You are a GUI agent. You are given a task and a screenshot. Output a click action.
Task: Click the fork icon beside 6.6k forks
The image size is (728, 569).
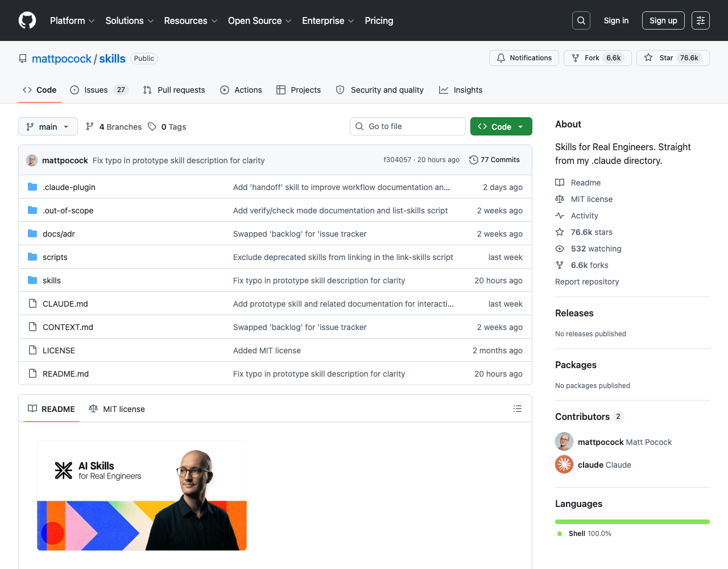coord(560,265)
